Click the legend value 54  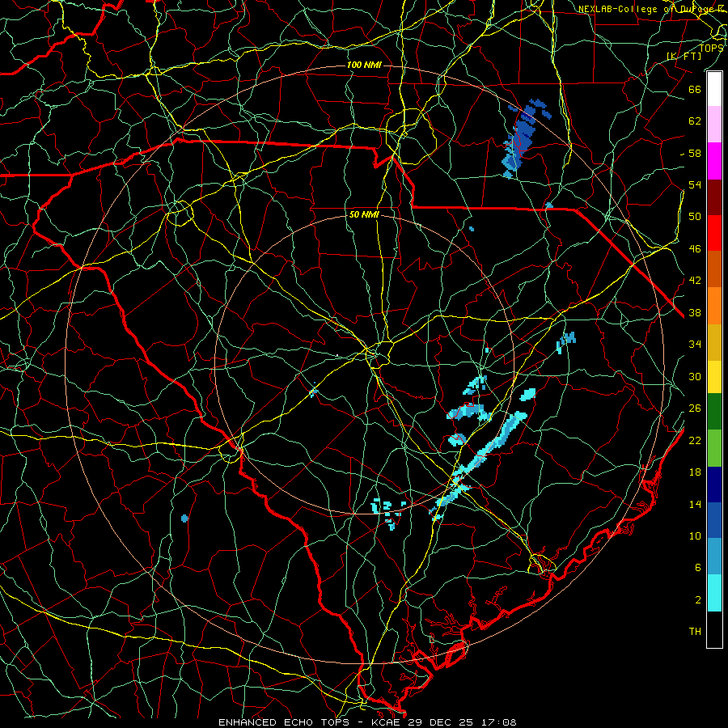pyautogui.click(x=695, y=184)
